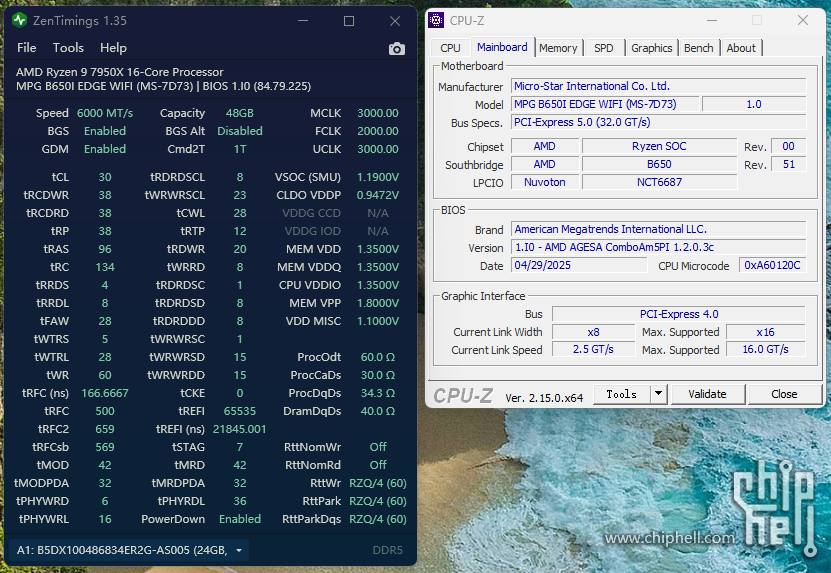Viewport: 831px width, 573px height.
Task: Click the CPU Microcode value 0xA60120C
Action: coord(773,265)
